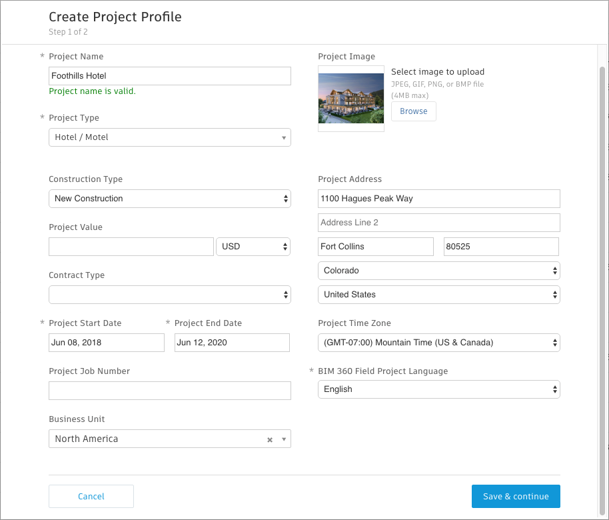Open the Project Type dropdown
Screen dimensions: 609x520
[x=170, y=137]
